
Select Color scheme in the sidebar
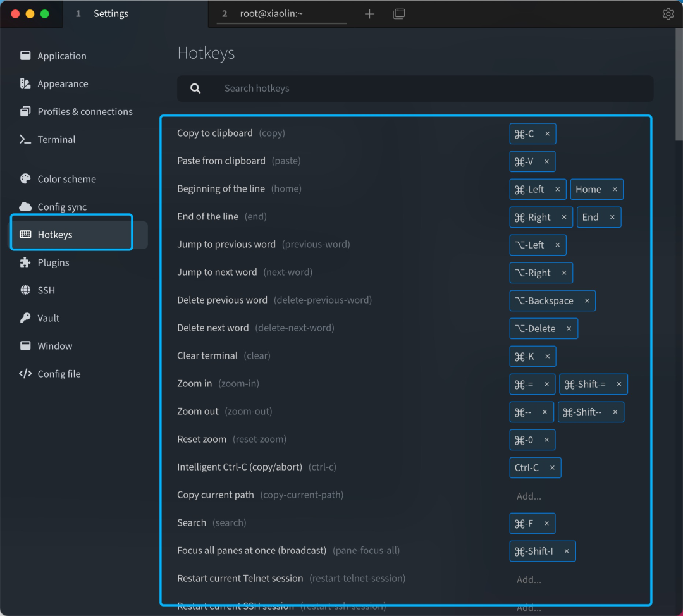coord(79,179)
